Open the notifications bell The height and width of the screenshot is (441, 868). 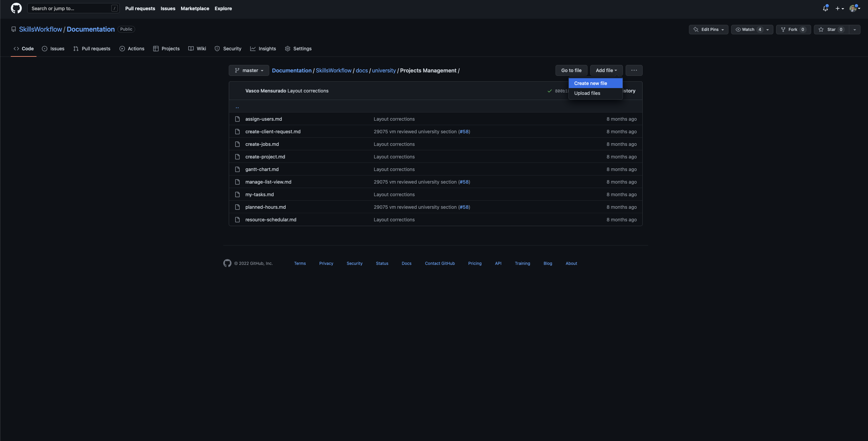(825, 9)
